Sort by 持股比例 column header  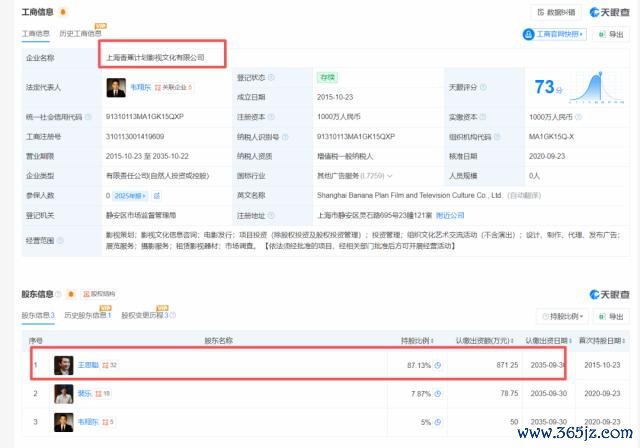tap(417, 340)
